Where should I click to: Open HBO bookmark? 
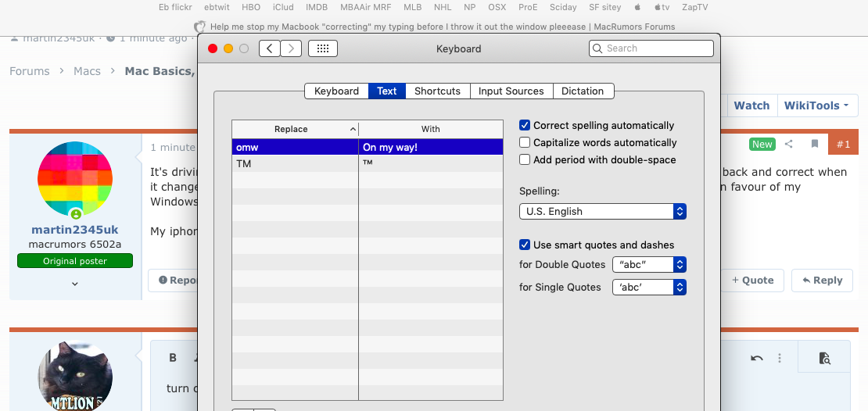(251, 7)
